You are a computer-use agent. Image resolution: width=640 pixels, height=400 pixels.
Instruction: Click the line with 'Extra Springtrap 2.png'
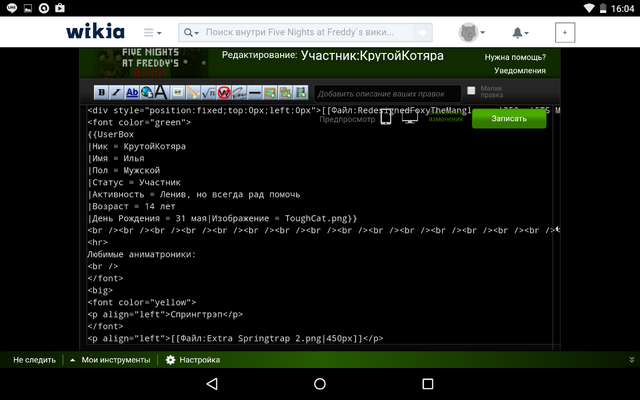pyautogui.click(x=235, y=338)
